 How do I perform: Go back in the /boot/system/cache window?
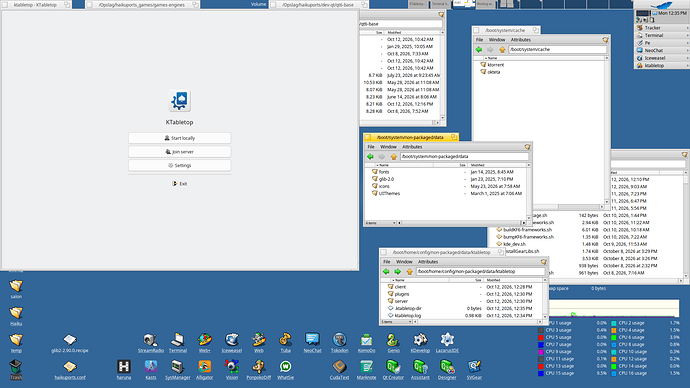pos(479,50)
